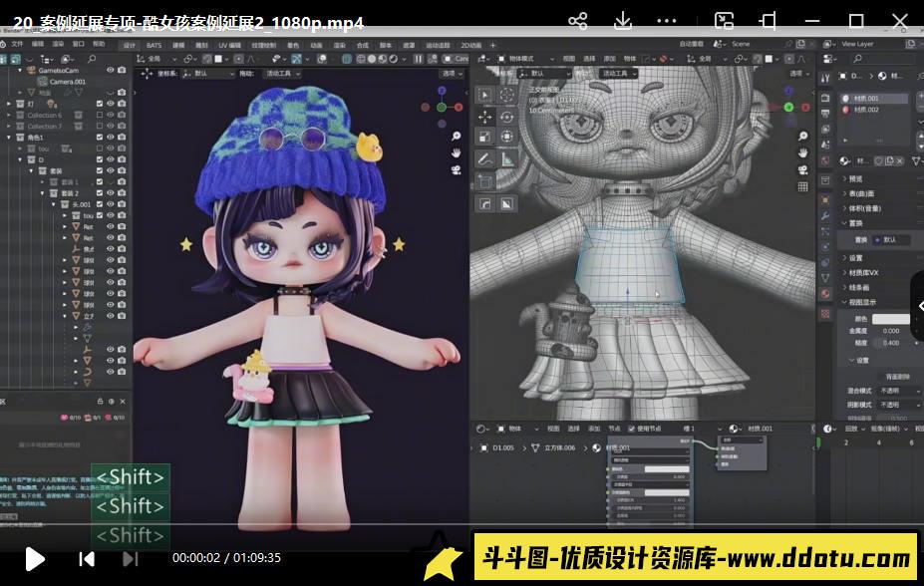Select the Measure tool in right viewport

(506, 159)
